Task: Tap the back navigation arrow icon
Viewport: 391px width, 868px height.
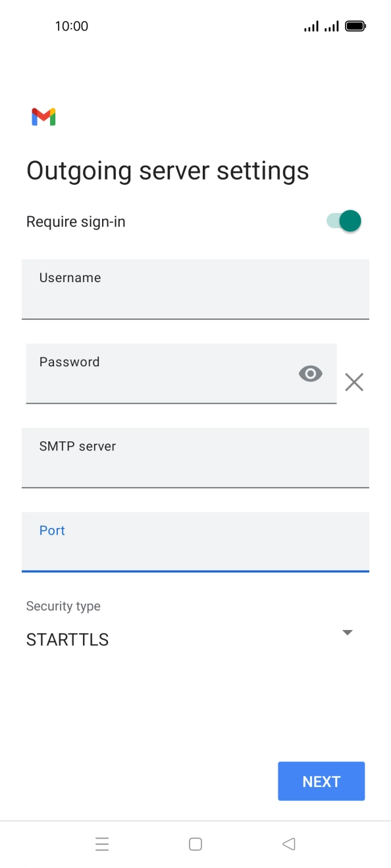Action: 288,844
